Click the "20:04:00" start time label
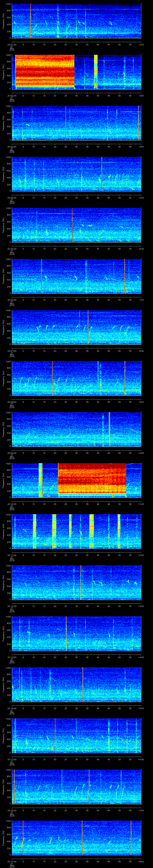 [x=12, y=197]
